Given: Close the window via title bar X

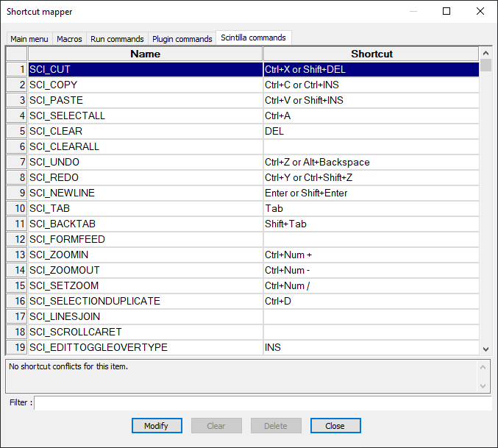Looking at the screenshot, I should (480, 12).
